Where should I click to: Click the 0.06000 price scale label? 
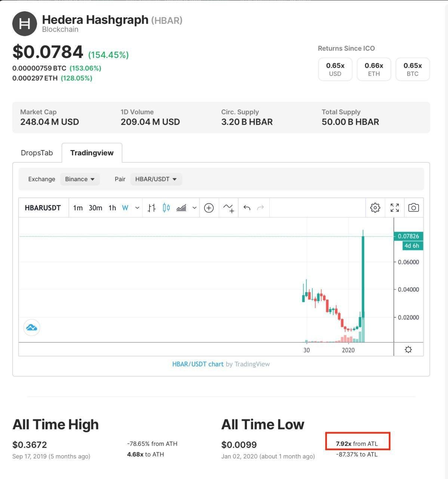click(x=408, y=262)
